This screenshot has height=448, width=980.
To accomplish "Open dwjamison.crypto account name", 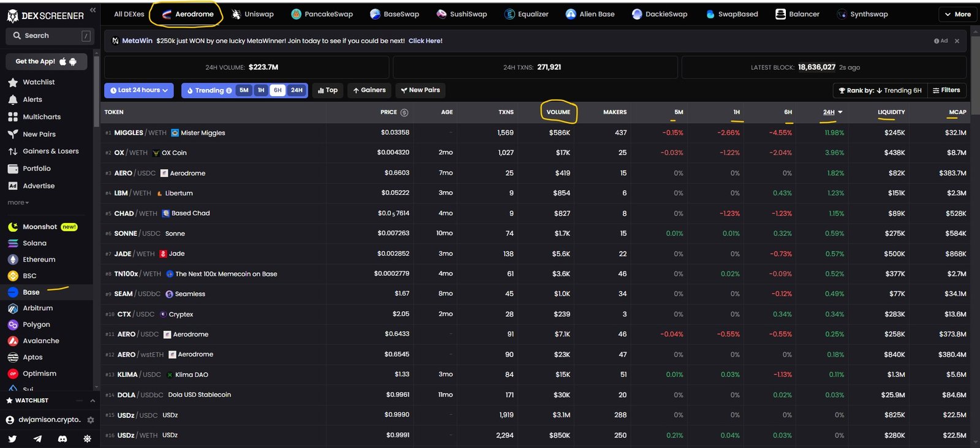I will click(50, 420).
